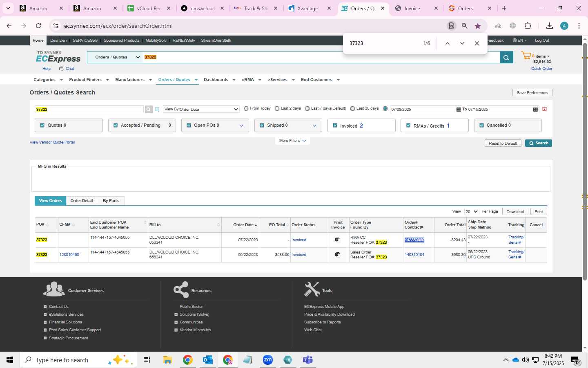Print invoice for the 07/22/2023 order
Image resolution: width=588 pixels, height=368 pixels.
point(338,240)
